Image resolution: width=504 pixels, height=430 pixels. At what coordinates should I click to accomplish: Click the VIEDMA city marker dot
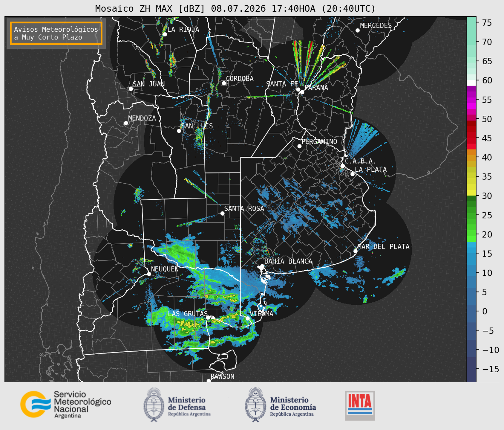tap(248, 318)
